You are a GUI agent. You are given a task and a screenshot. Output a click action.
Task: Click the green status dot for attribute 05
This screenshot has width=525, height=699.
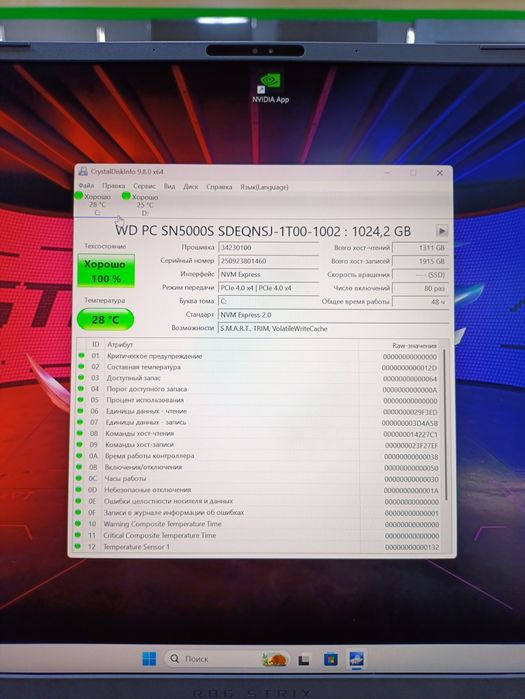pos(81,400)
